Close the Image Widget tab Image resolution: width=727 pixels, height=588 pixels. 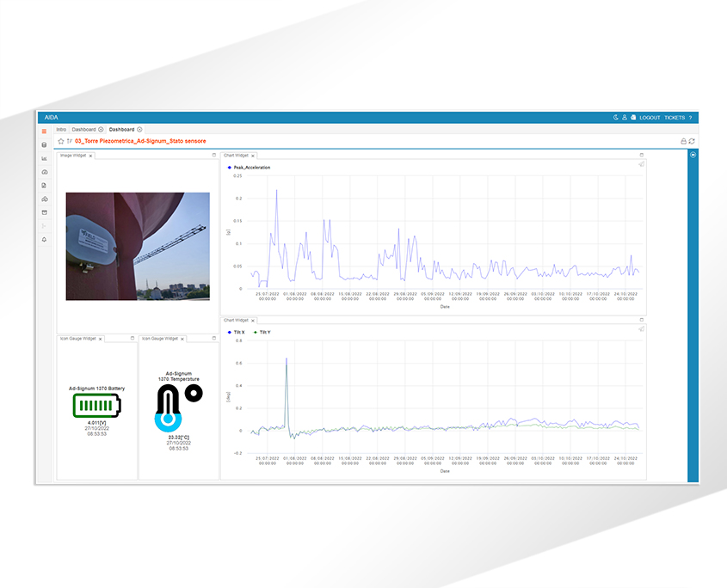[91, 156]
